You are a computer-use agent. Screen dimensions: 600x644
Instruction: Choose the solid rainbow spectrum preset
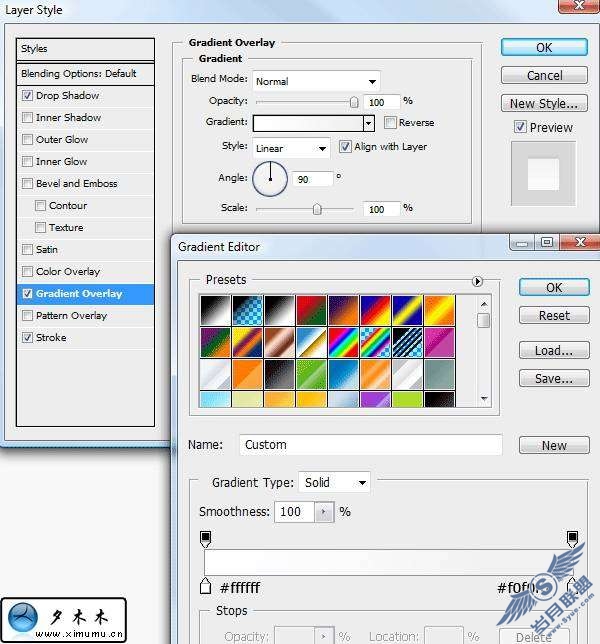(x=343, y=342)
